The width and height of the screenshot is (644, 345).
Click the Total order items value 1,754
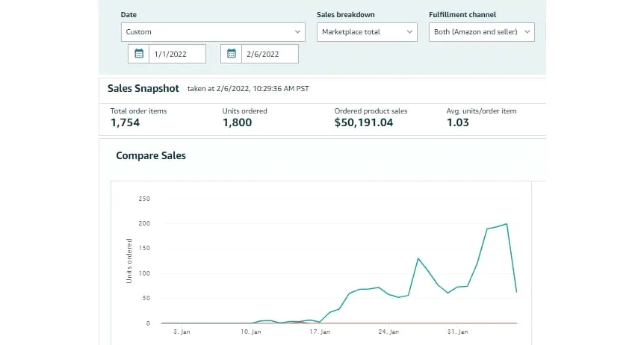pos(126,122)
